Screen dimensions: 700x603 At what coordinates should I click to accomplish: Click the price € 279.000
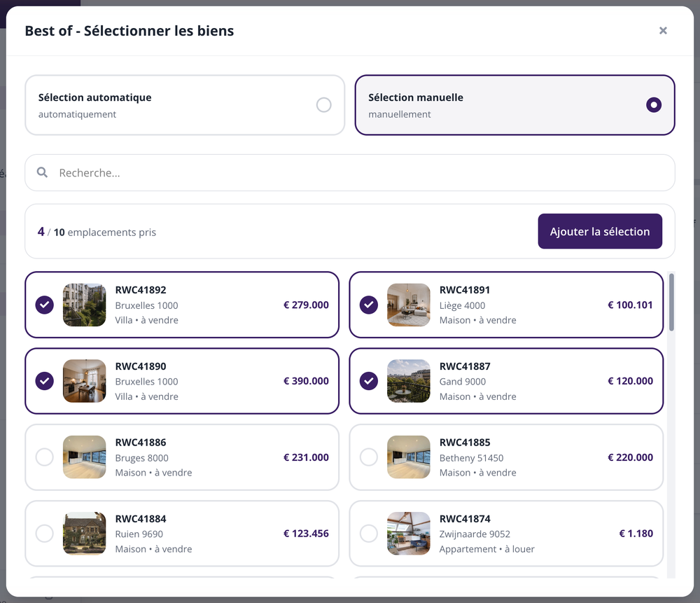click(x=307, y=305)
